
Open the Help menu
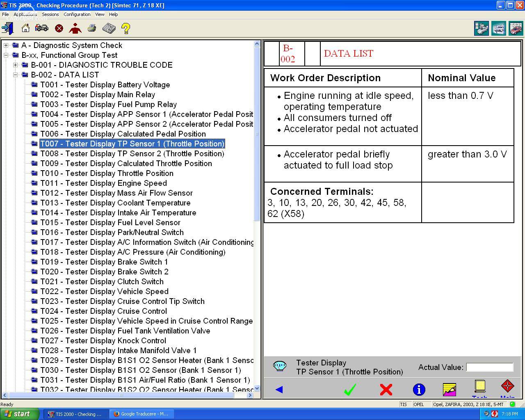[114, 14]
